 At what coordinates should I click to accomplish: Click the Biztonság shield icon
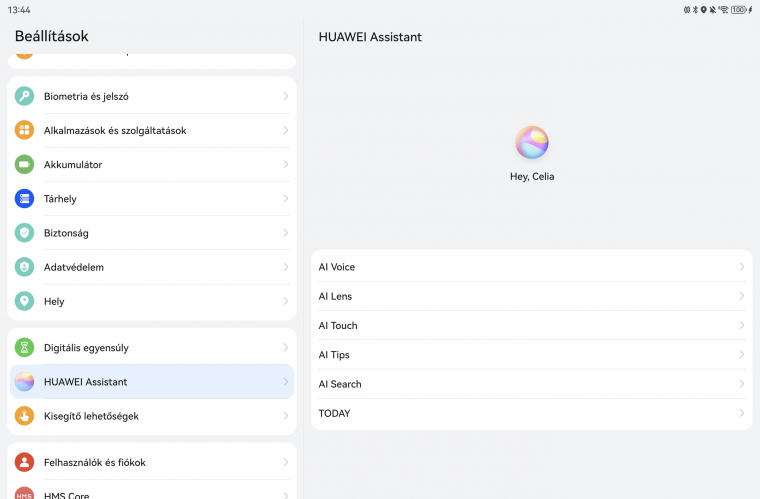point(25,232)
